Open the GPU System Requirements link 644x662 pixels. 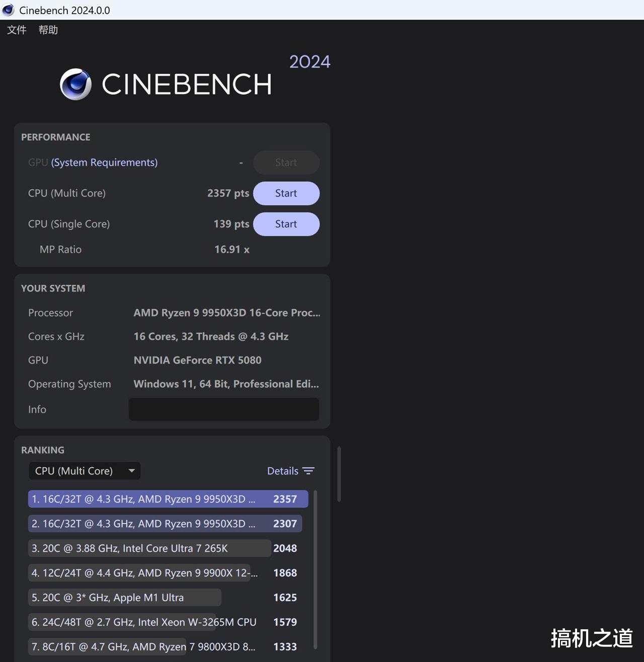tap(104, 163)
